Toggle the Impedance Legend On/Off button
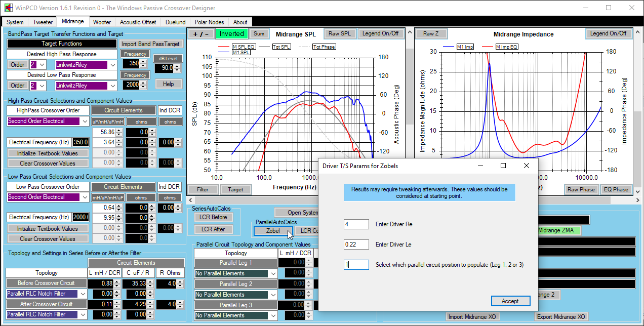 coord(608,34)
